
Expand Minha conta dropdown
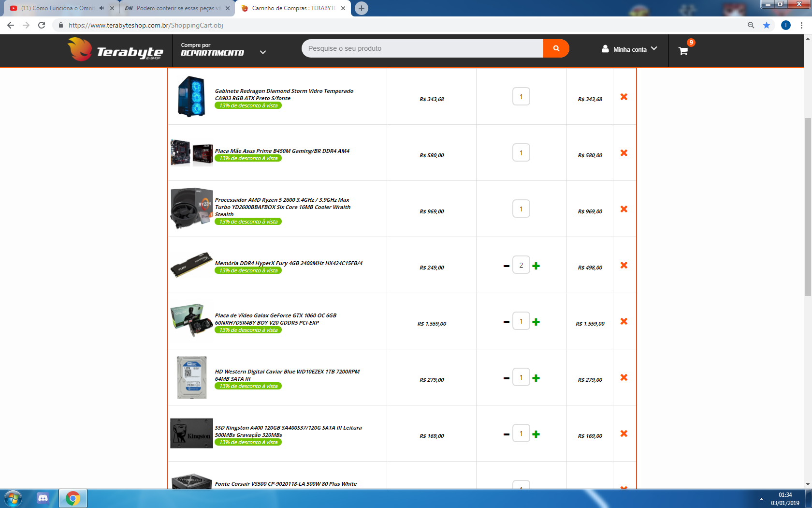(629, 49)
